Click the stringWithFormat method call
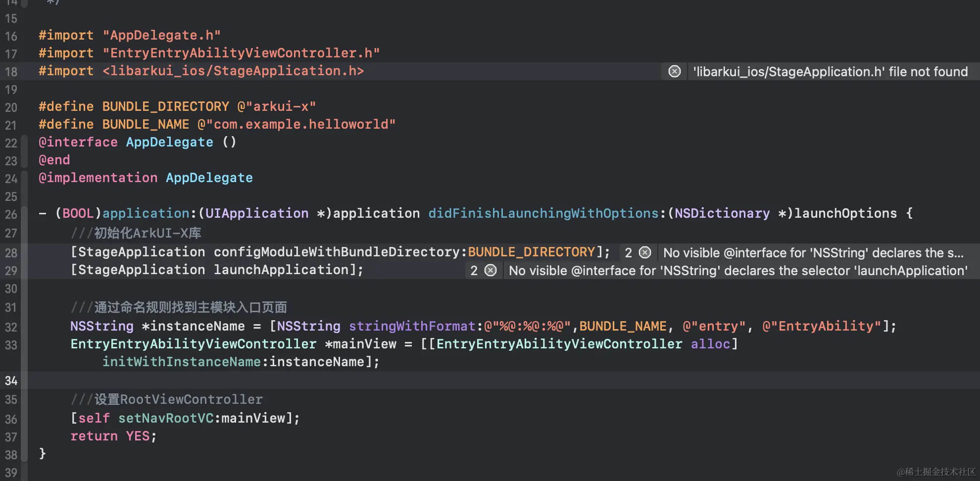The image size is (980, 481). pos(412,326)
